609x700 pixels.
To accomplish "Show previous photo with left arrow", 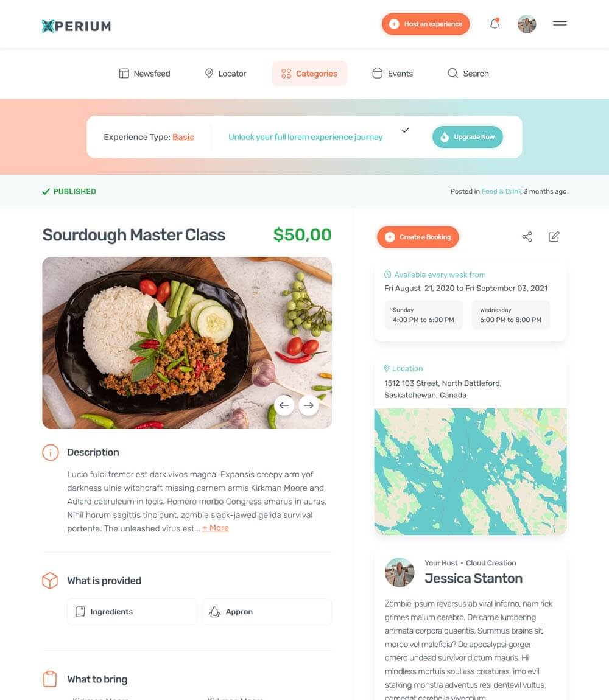I will [x=284, y=405].
